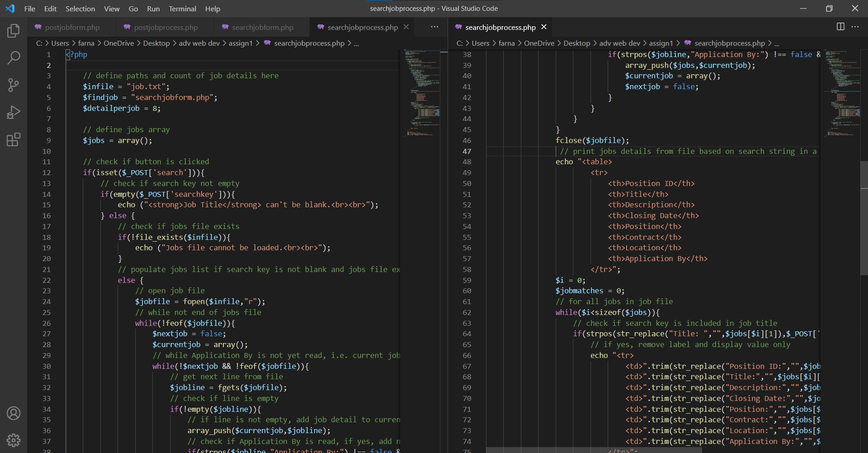The image size is (868, 453).
Task: Open the Manage gear menu
Action: point(14,440)
